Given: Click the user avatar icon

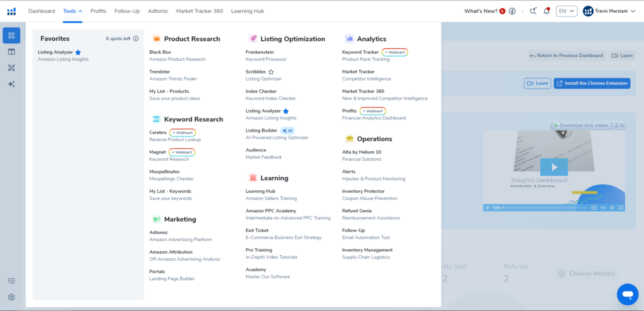Looking at the screenshot, I should (588, 11).
